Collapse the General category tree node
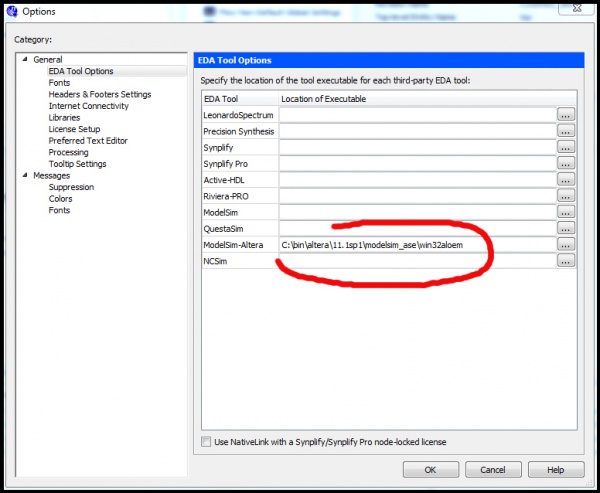Screen dimensions: 600x493 coord(25,59)
